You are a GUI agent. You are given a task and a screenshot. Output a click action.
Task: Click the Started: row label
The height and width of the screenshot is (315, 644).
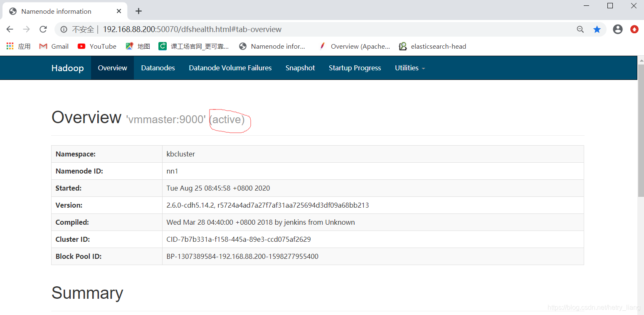point(69,188)
